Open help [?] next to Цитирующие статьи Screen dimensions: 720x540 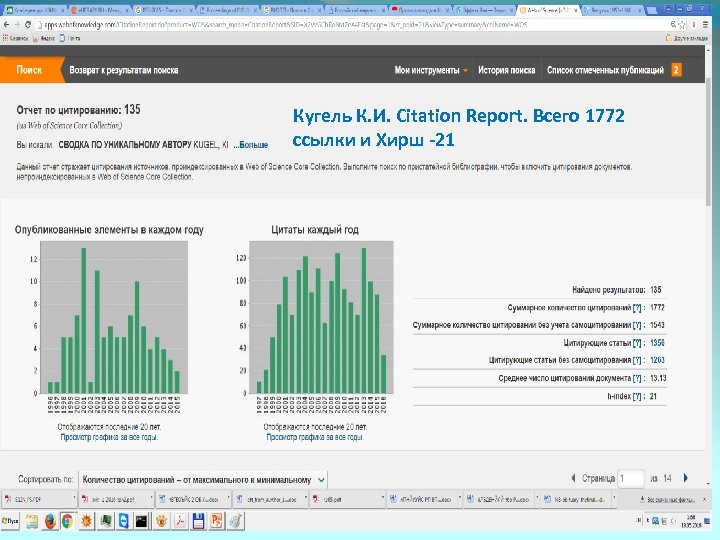636,343
